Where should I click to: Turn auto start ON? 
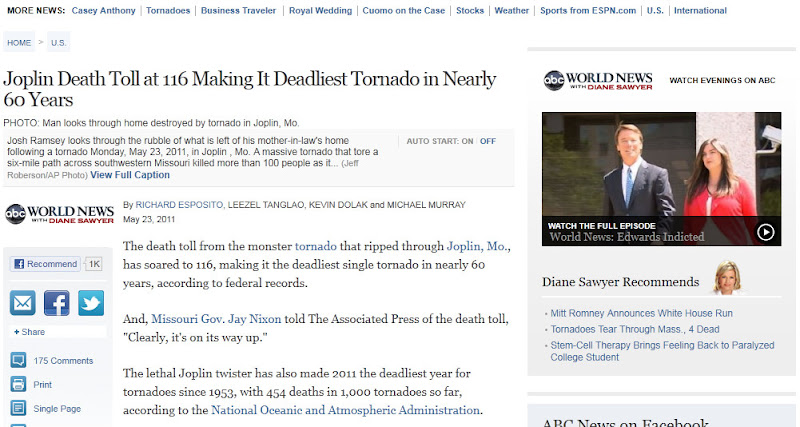pyautogui.click(x=467, y=141)
